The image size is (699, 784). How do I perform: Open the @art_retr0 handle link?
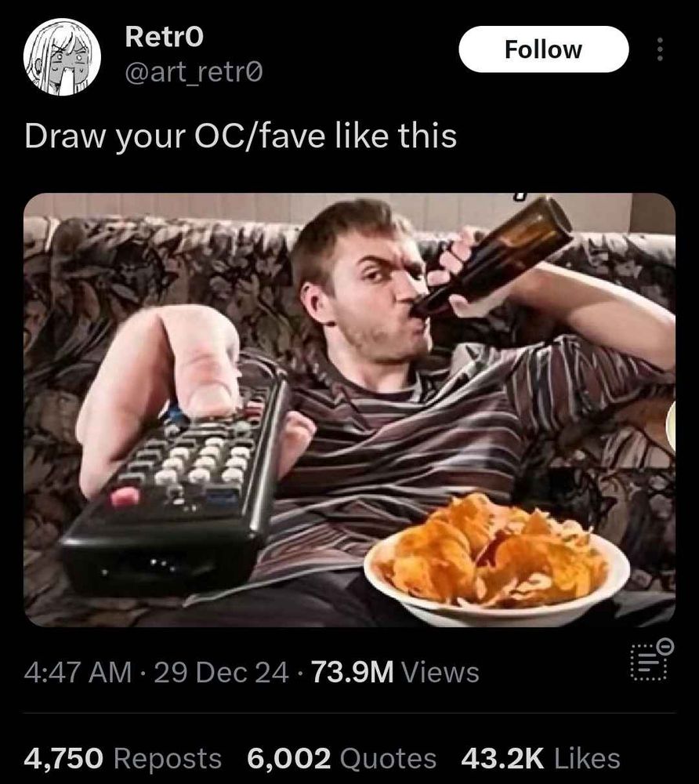tap(193, 73)
